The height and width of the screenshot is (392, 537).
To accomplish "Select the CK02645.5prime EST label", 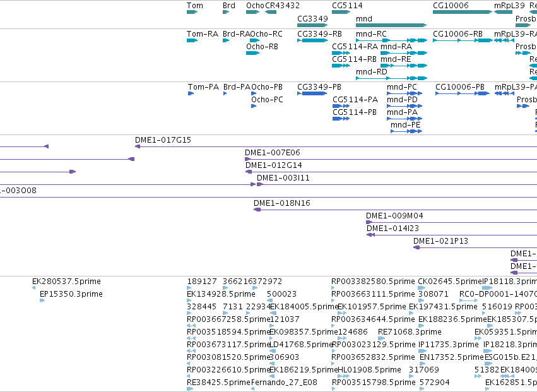I will pyautogui.click(x=450, y=282).
